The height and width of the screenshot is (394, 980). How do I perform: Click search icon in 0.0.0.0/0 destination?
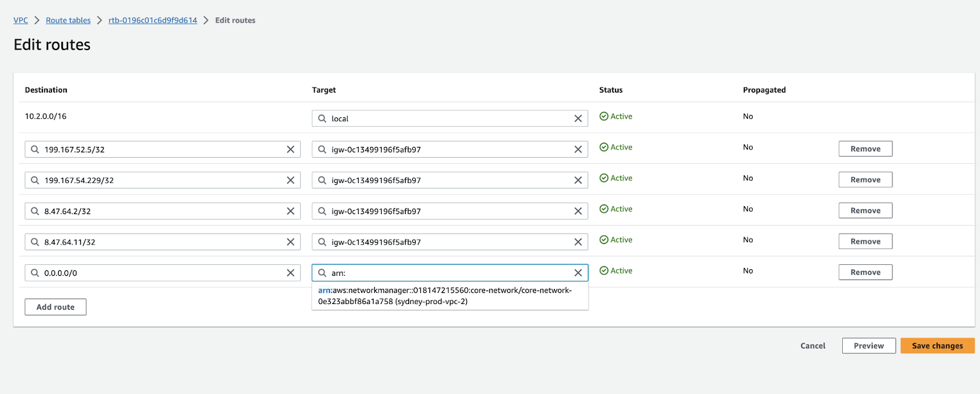click(35, 273)
